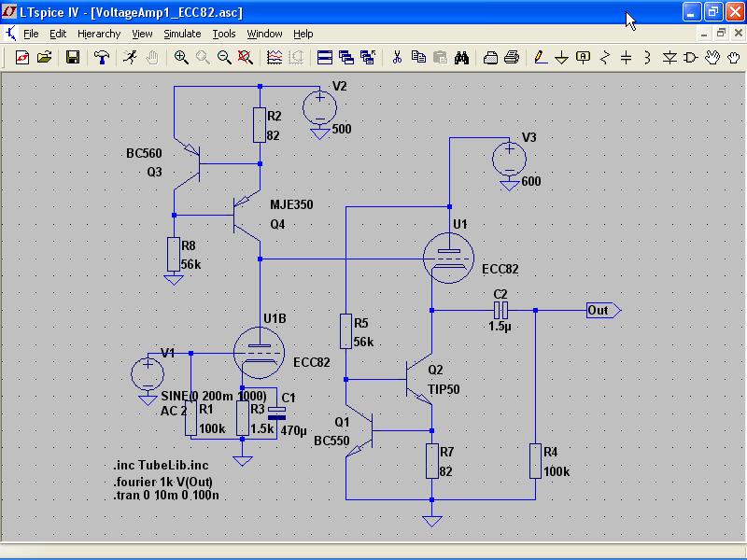The height and width of the screenshot is (560, 747).
Task: Click the '500' value of source V2
Action: [x=342, y=129]
